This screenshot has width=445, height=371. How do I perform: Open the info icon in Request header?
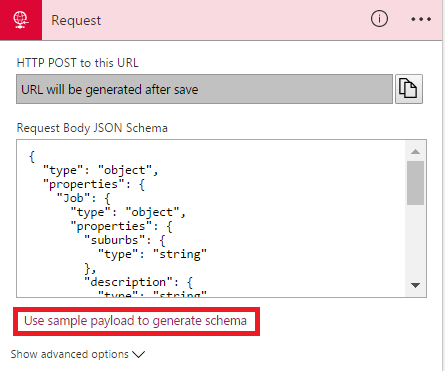pyautogui.click(x=379, y=19)
